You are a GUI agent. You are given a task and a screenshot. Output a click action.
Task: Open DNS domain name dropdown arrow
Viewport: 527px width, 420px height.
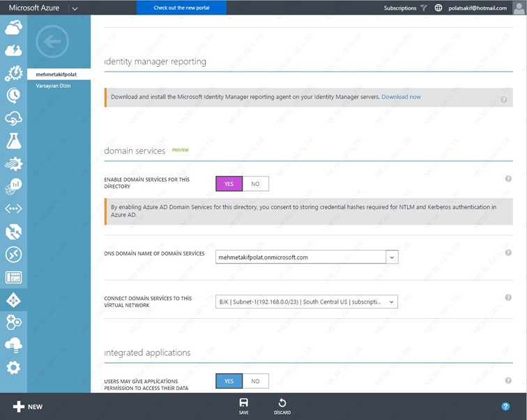point(392,257)
